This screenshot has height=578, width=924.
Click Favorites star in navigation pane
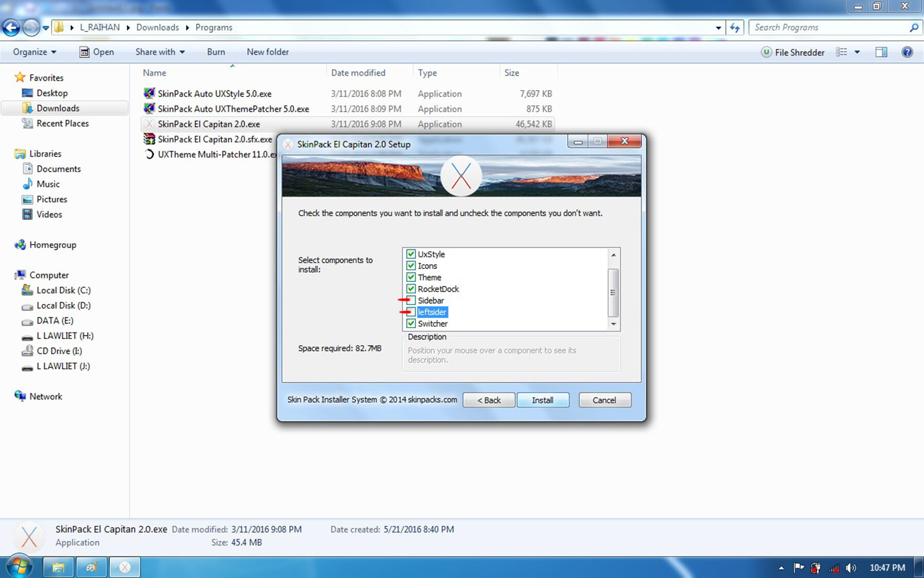click(x=20, y=77)
